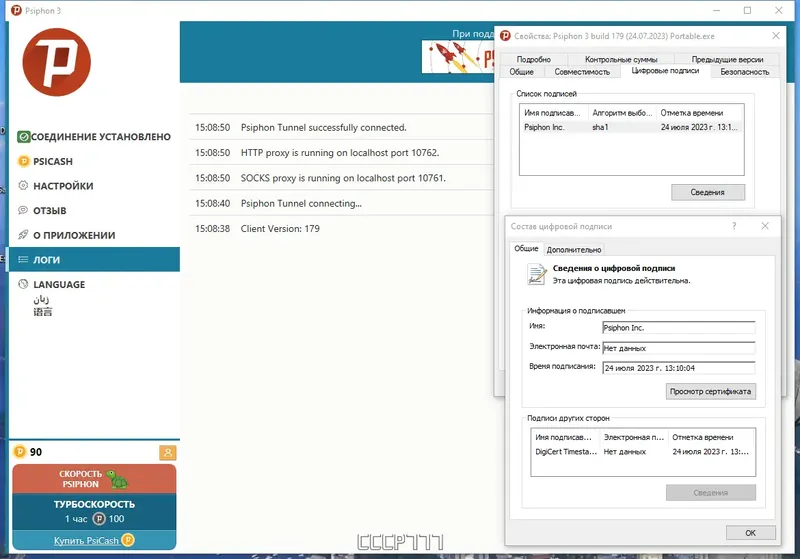The image size is (800, 559).
Task: Switch to the Дополнительно tab
Action: (x=573, y=250)
